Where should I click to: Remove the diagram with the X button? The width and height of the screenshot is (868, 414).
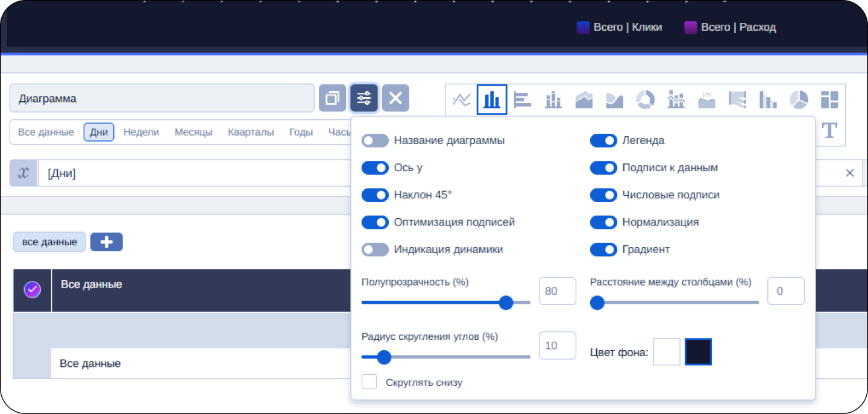coord(395,98)
